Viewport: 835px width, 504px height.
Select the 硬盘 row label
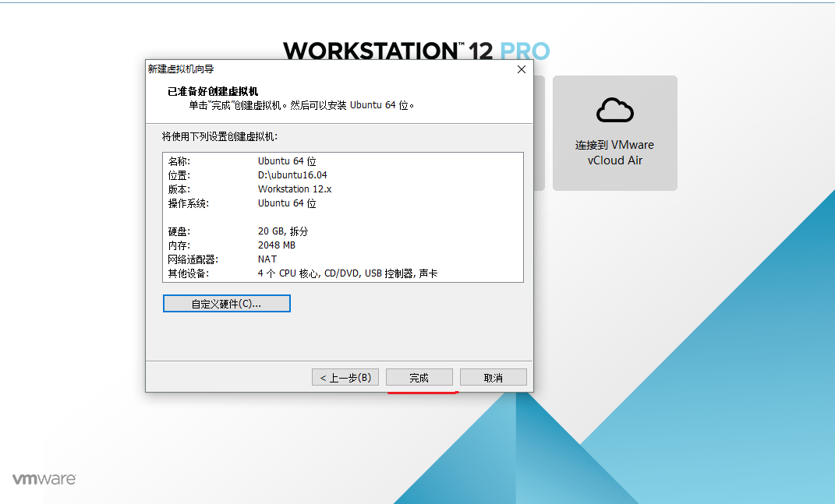(179, 231)
